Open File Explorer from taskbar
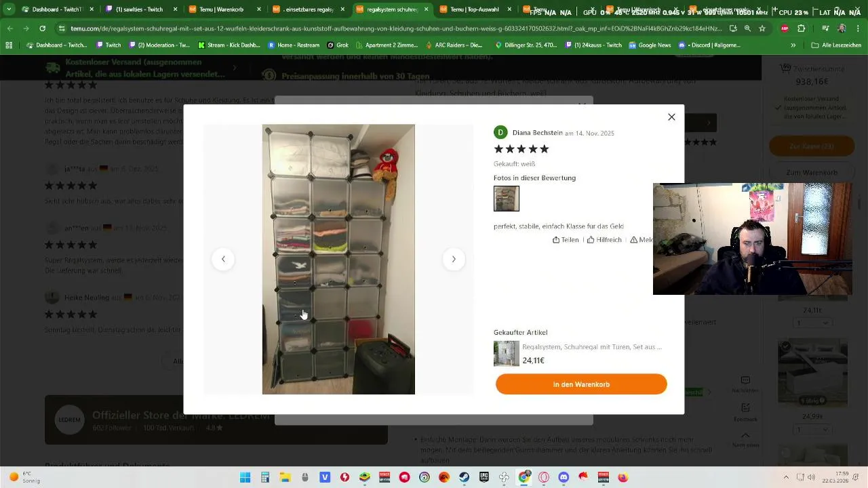 point(285,477)
